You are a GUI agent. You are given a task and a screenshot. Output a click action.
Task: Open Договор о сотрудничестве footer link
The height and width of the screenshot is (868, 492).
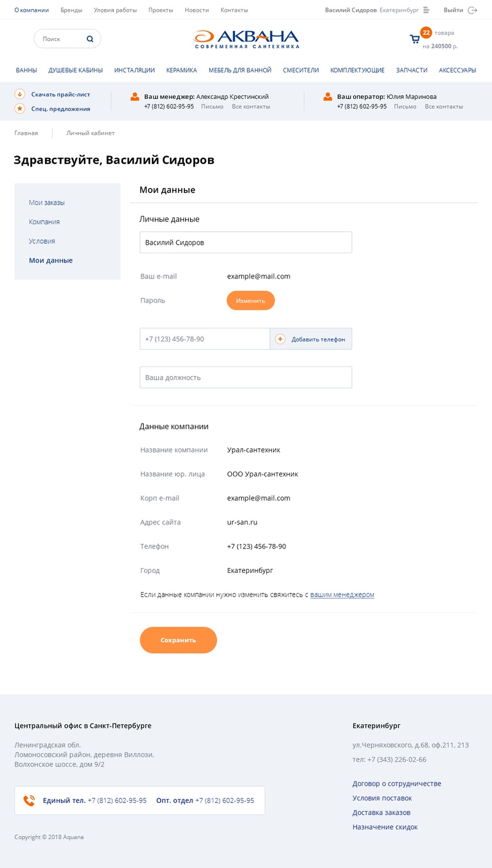[x=397, y=783]
